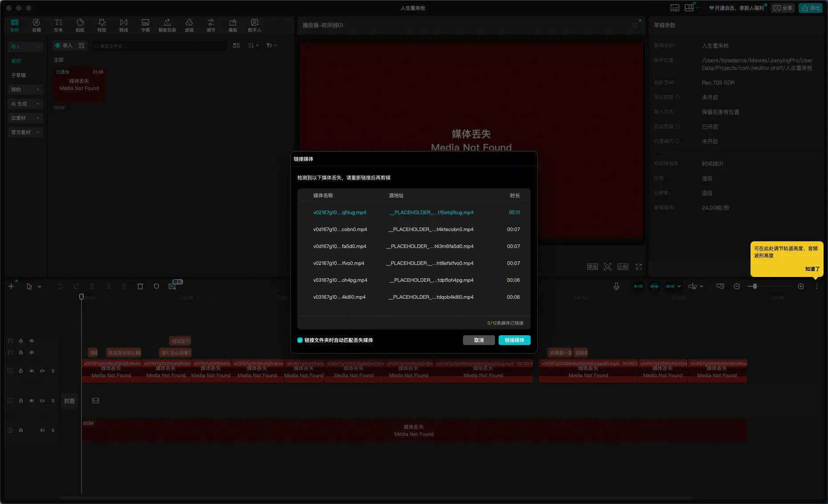Click the fullscreen preview icon in player
This screenshot has width=828, height=504.
pyautogui.click(x=639, y=267)
